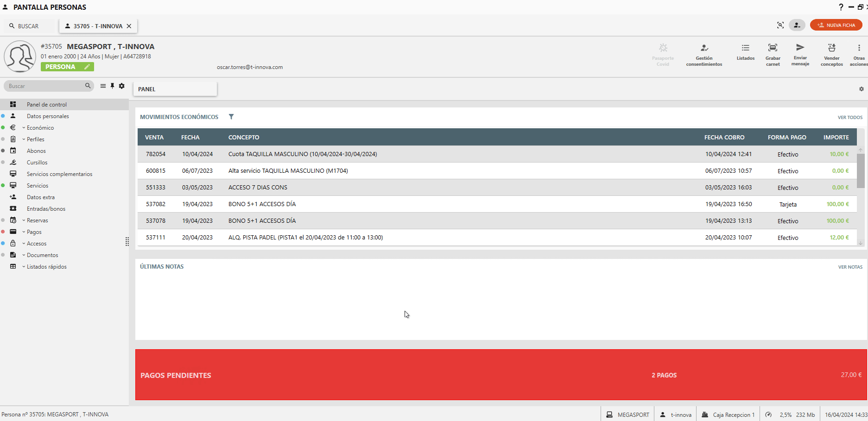Expand the Económico section
The image size is (868, 421).
coord(24,127)
